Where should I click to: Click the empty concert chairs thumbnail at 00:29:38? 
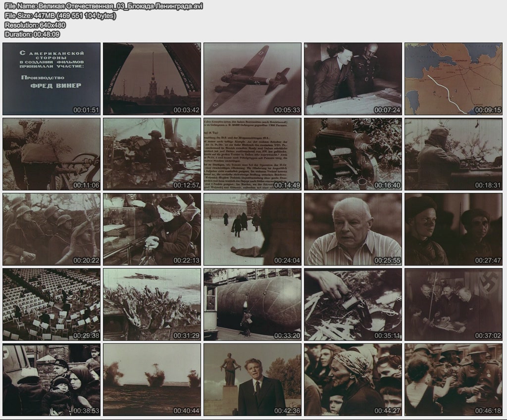pos(51,304)
